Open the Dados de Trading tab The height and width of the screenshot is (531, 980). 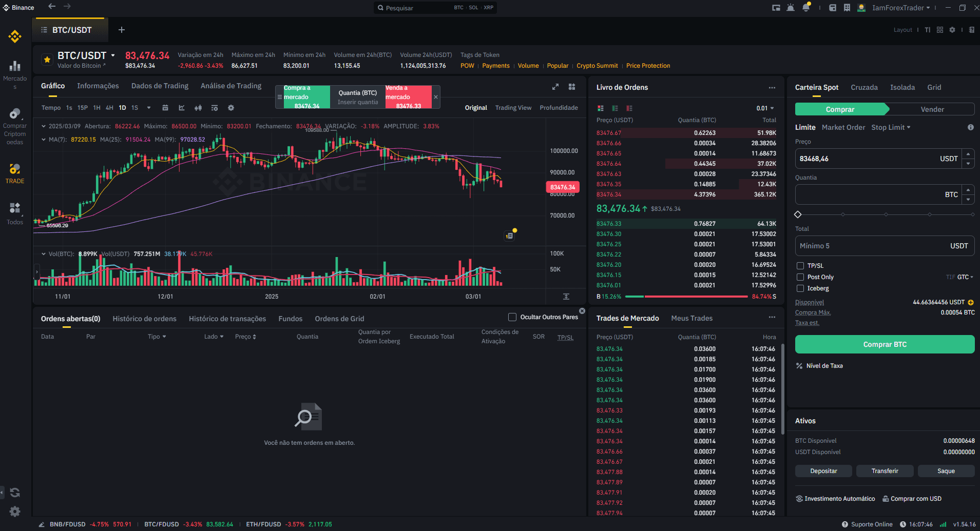(x=160, y=86)
